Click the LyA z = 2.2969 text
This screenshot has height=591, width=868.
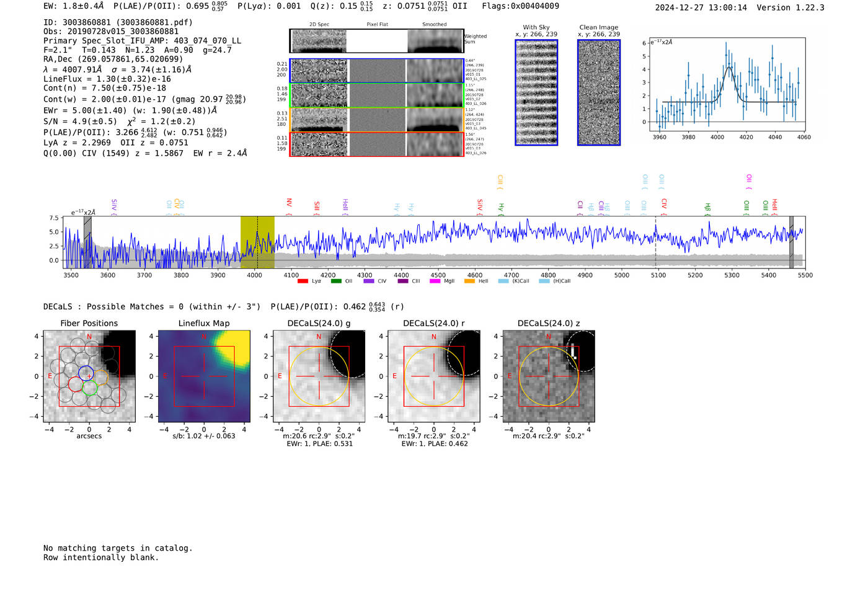[77, 143]
